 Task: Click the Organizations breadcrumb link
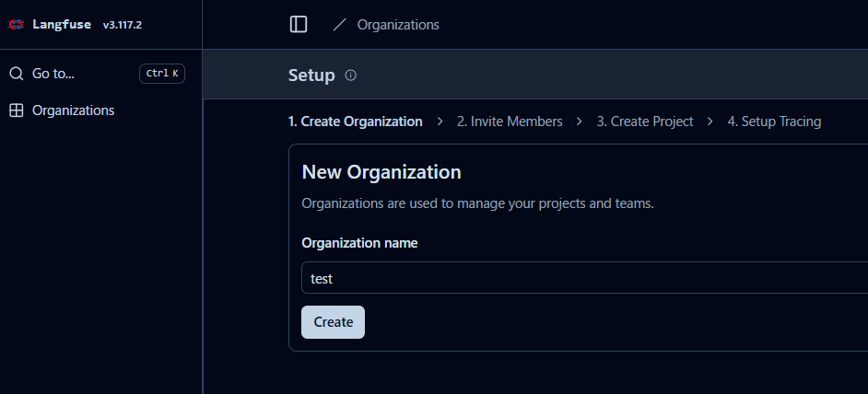coord(398,25)
